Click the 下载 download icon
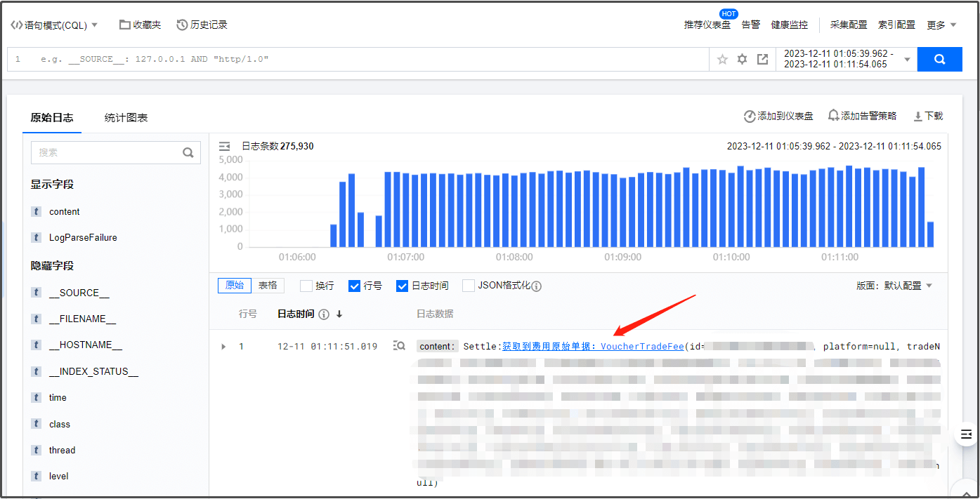This screenshot has width=980, height=499. pyautogui.click(x=917, y=117)
